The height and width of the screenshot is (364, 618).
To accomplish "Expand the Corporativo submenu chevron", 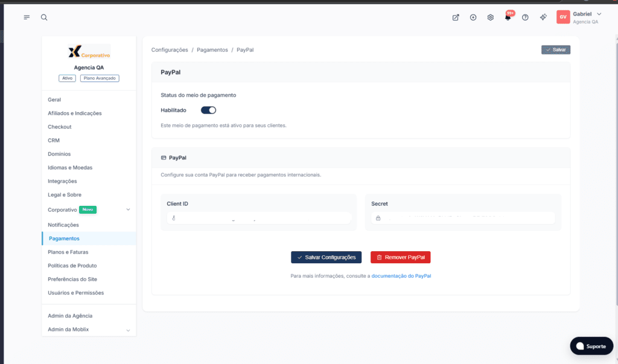I will [128, 210].
